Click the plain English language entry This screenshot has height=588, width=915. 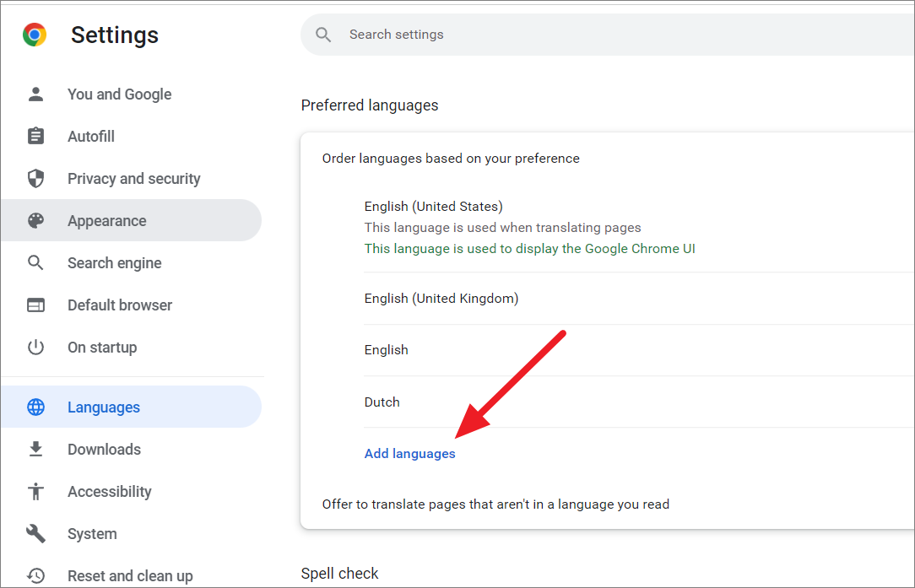pyautogui.click(x=387, y=350)
